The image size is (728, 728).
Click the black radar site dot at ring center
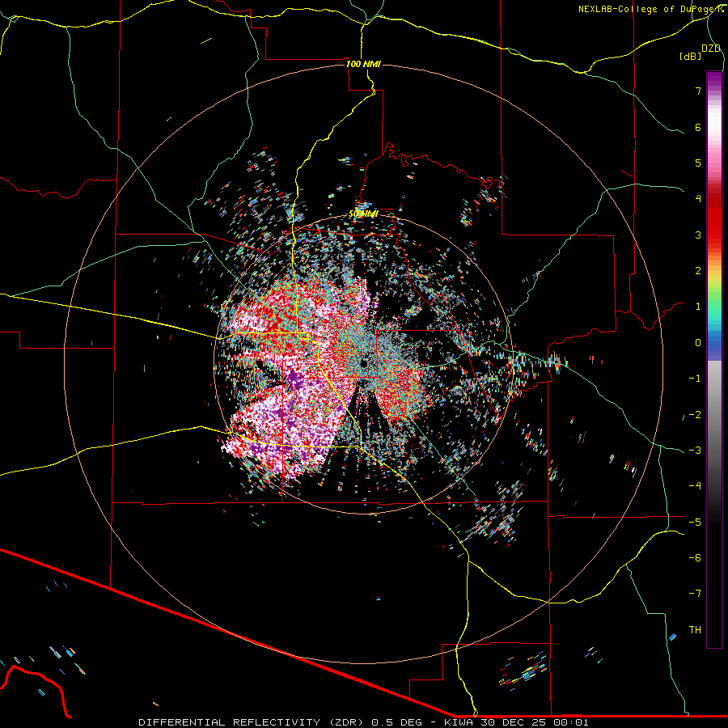(x=363, y=364)
